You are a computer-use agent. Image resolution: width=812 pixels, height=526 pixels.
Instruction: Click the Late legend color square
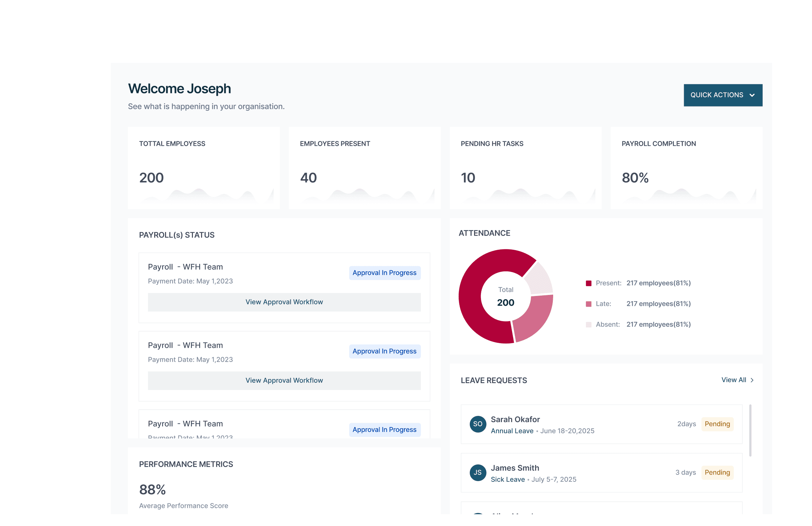[x=589, y=304]
